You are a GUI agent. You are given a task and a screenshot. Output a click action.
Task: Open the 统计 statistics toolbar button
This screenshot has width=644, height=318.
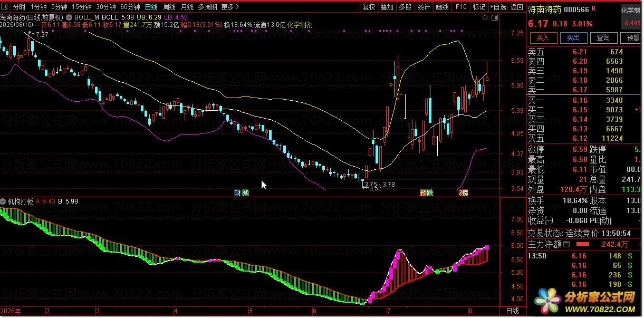click(x=424, y=7)
